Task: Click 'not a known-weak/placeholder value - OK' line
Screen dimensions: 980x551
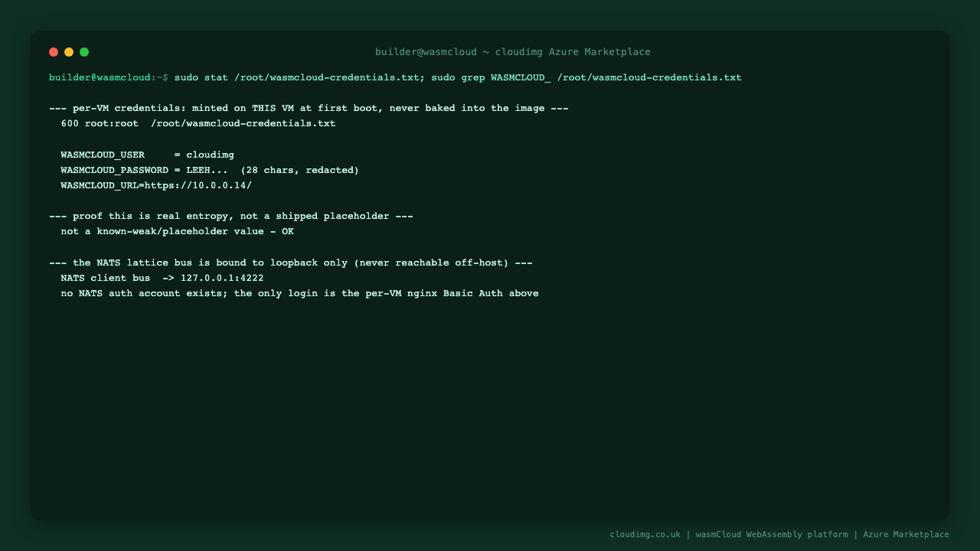Action: (178, 231)
